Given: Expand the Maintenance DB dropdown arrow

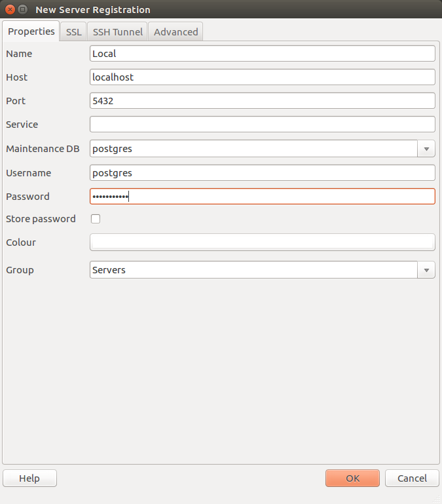Looking at the screenshot, I should click(x=426, y=149).
